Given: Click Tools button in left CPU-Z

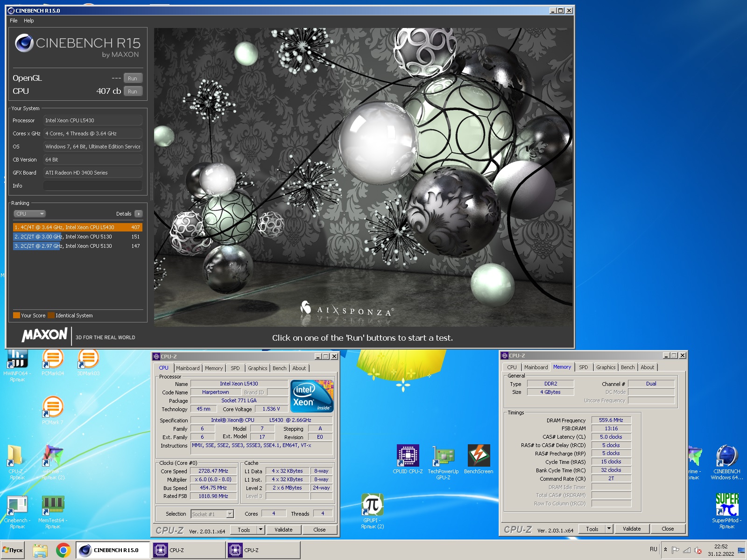Looking at the screenshot, I should pos(244,530).
